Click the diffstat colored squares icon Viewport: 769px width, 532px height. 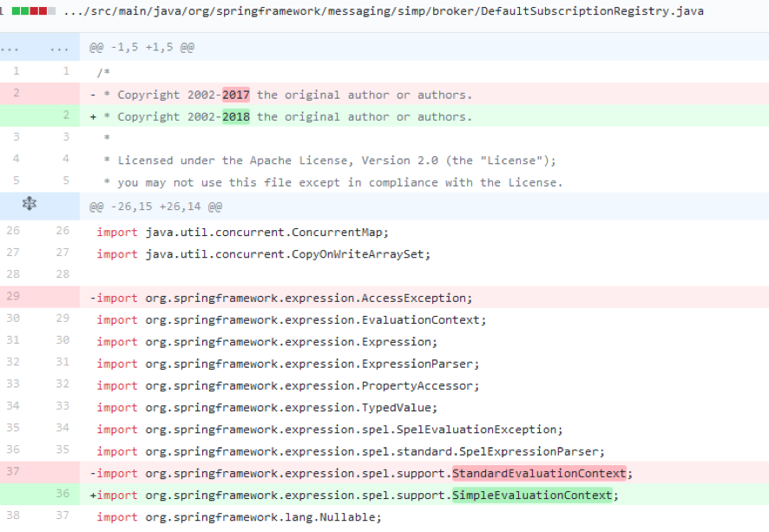33,10
